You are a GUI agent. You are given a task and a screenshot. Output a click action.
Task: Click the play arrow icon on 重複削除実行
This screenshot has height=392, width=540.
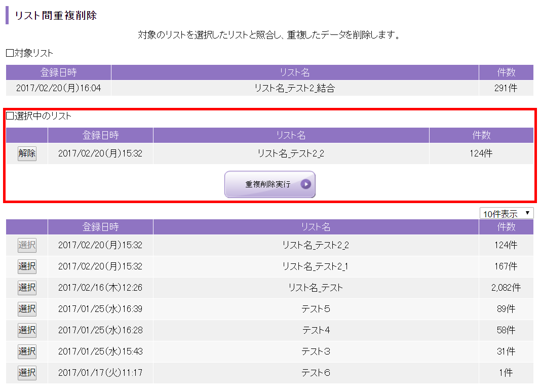[305, 184]
